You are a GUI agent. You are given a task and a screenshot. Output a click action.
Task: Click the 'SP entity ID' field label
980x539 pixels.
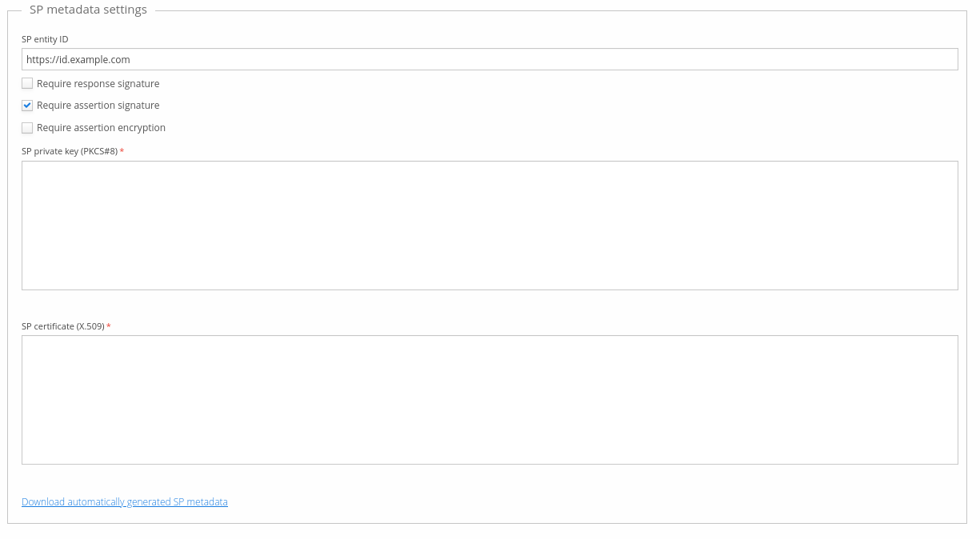45,39
